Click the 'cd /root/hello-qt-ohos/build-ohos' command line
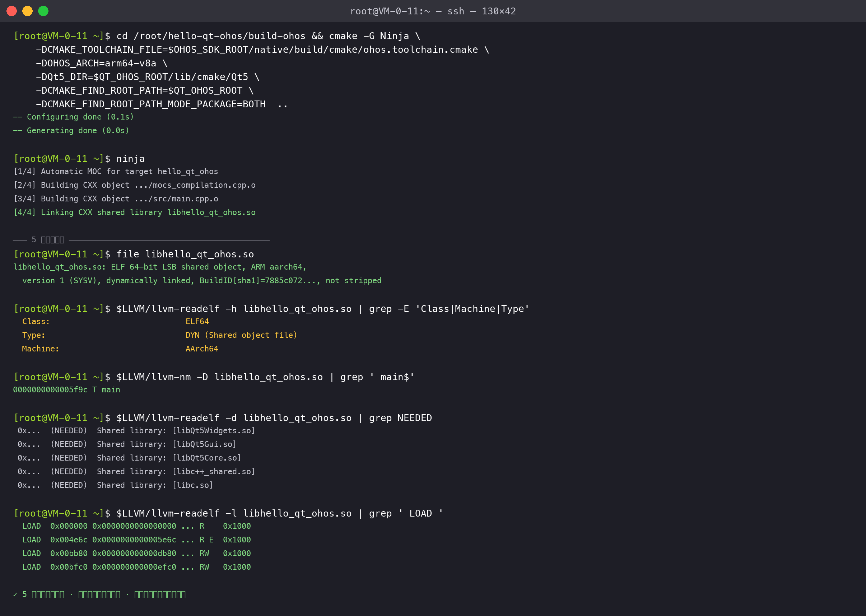 coord(217,36)
